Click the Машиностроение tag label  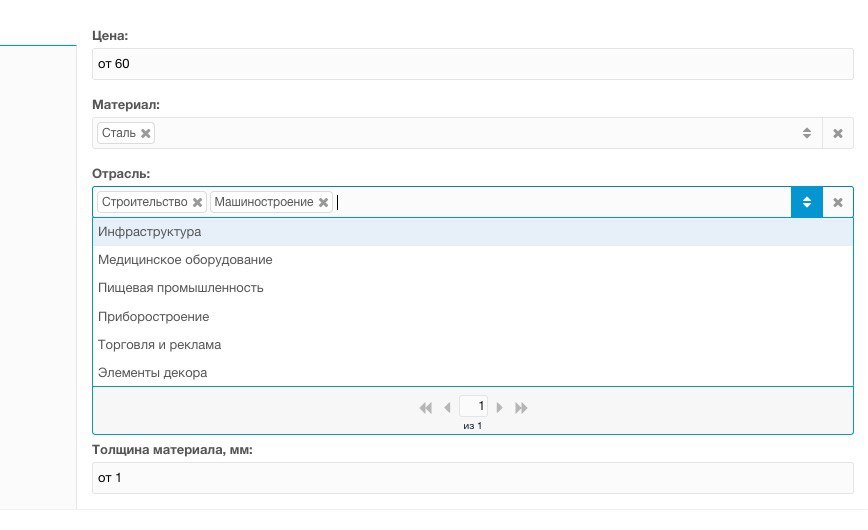coord(264,202)
